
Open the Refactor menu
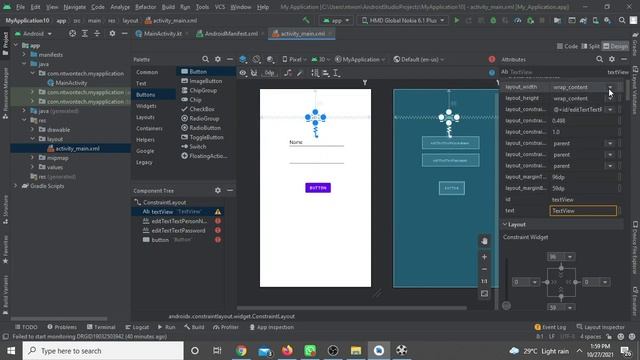145,7
